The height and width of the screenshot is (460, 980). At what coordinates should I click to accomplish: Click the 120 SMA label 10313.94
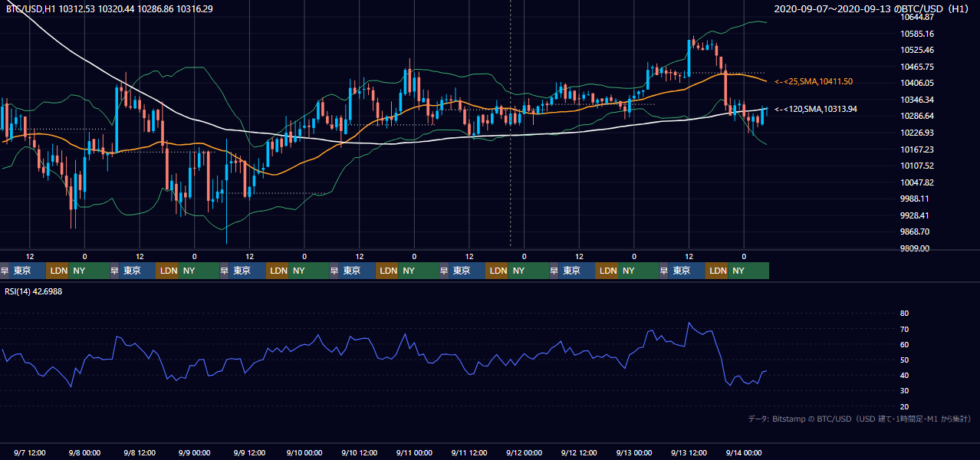click(816, 109)
